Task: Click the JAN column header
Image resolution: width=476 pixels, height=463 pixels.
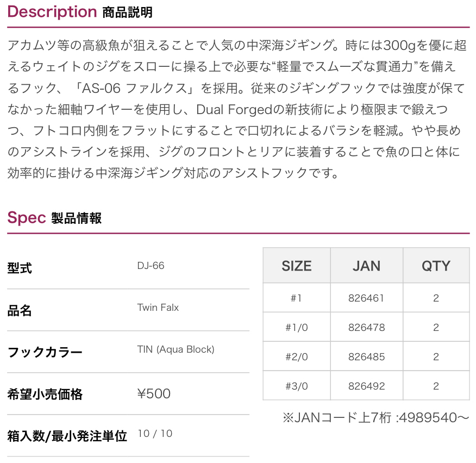Action: point(366,266)
